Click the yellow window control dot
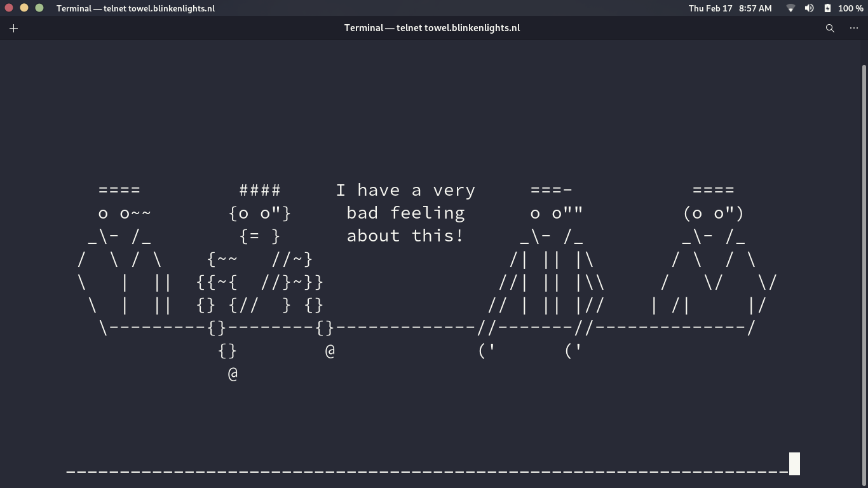 24,8
